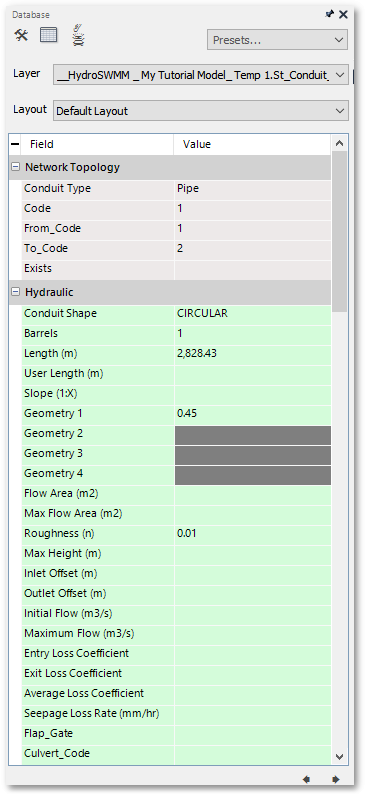Image resolution: width=366 pixels, height=797 pixels.
Task: Click the greyed Geometry 3 value cell
Action: click(253, 455)
